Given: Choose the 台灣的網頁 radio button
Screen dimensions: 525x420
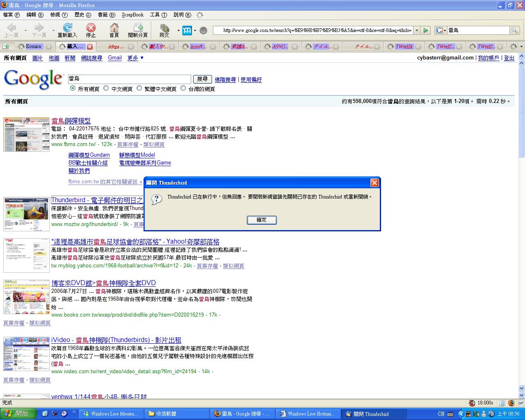Looking at the screenshot, I should 183,88.
